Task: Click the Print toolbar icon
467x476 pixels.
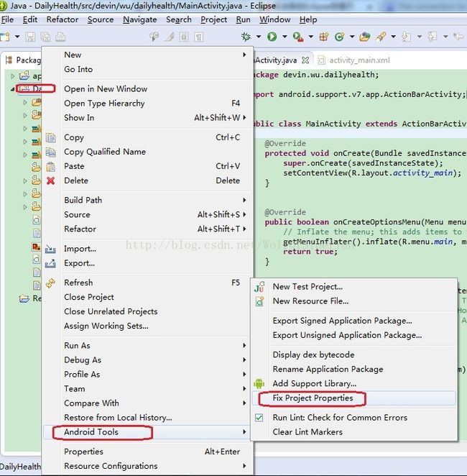Action: (60, 37)
